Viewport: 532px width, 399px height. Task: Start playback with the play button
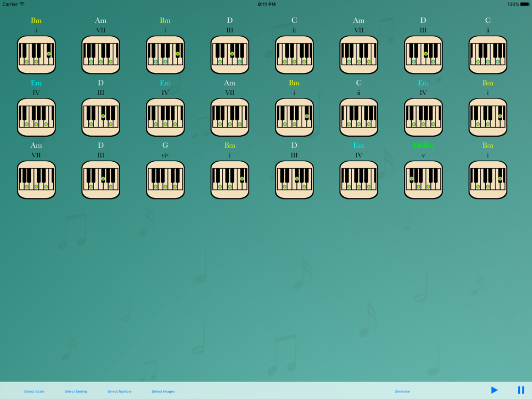coord(494,390)
